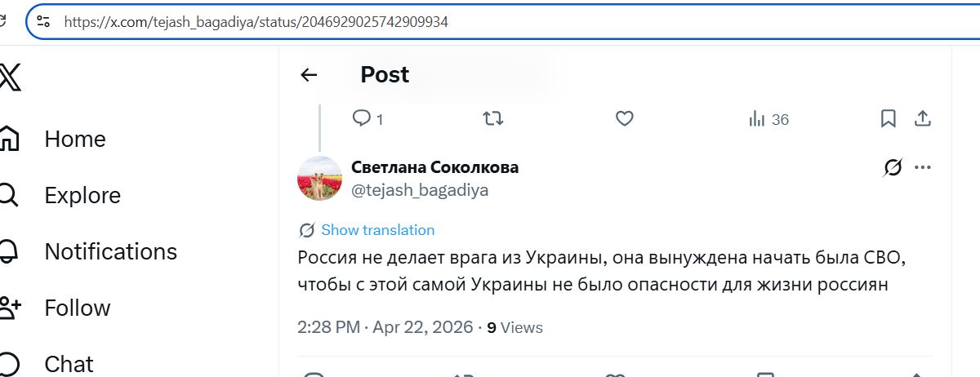This screenshot has height=377, width=980.
Task: Click the Grok icon beside username
Action: click(x=893, y=168)
